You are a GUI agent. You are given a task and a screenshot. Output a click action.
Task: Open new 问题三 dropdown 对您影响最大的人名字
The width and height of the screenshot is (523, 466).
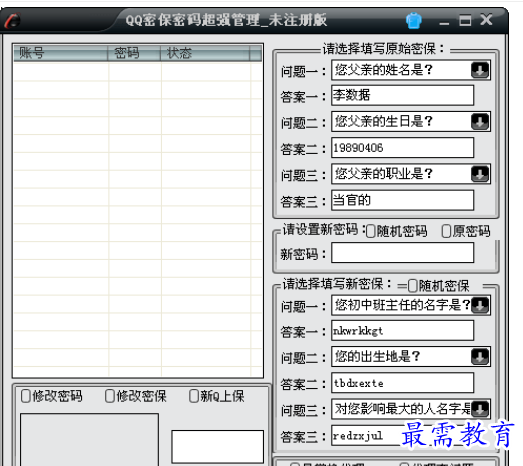[480, 409]
